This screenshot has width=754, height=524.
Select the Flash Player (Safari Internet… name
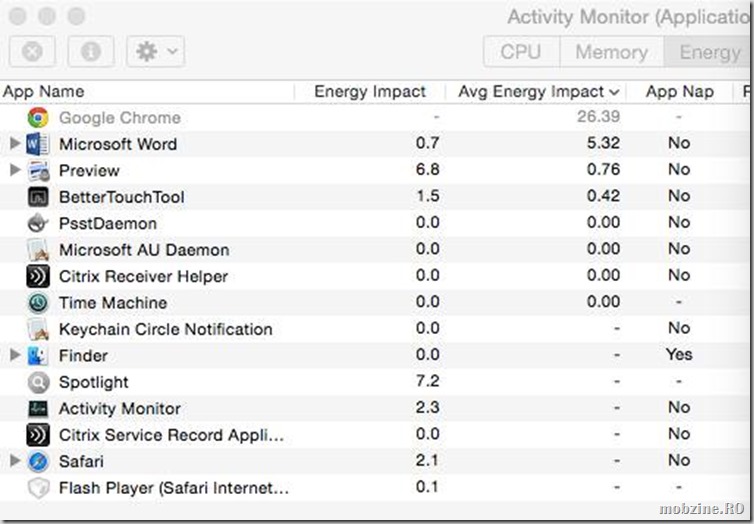[x=174, y=488]
